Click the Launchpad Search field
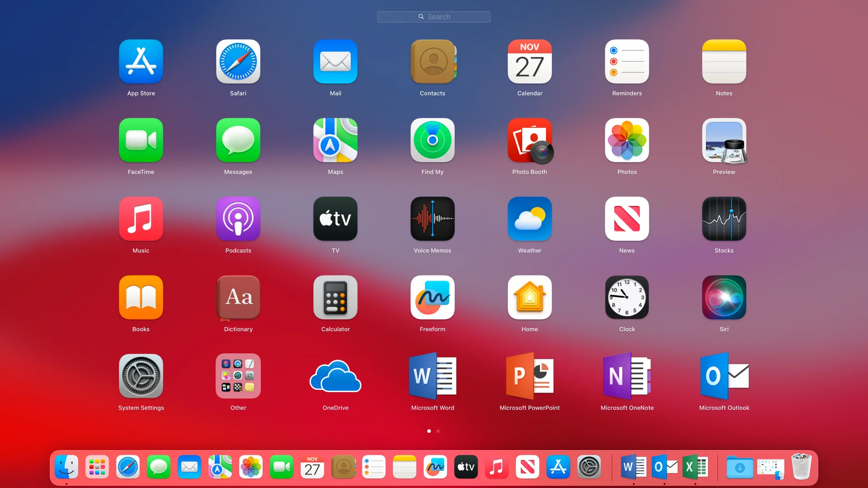 [x=434, y=17]
